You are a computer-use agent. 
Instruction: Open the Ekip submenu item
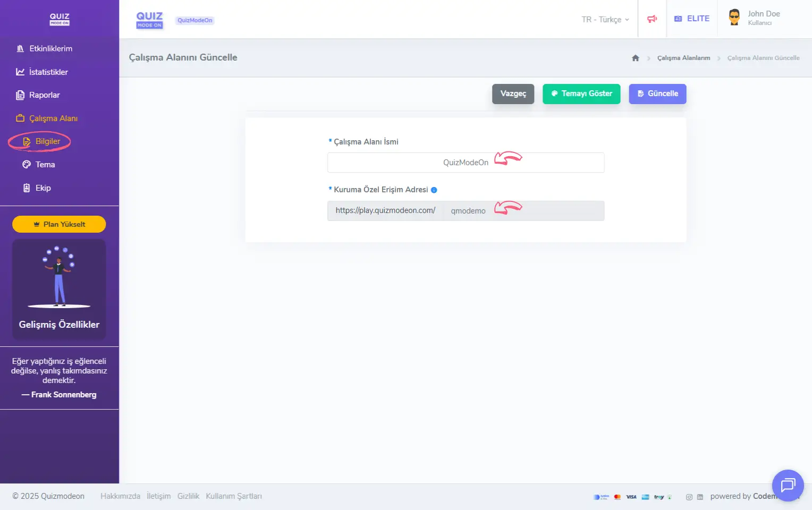[43, 188]
